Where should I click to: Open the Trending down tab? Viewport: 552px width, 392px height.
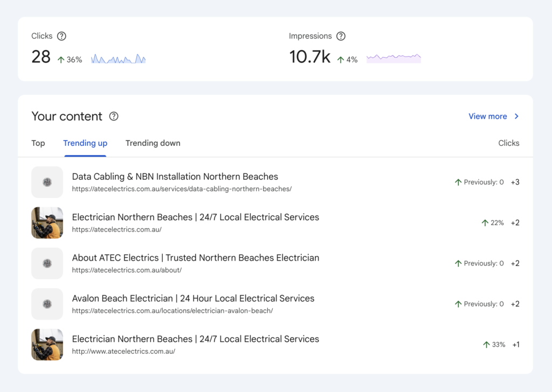(153, 143)
